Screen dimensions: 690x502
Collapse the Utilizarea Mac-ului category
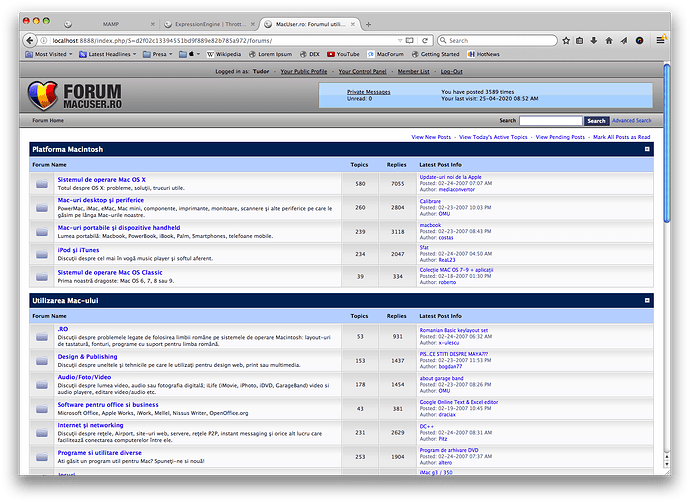(x=647, y=300)
